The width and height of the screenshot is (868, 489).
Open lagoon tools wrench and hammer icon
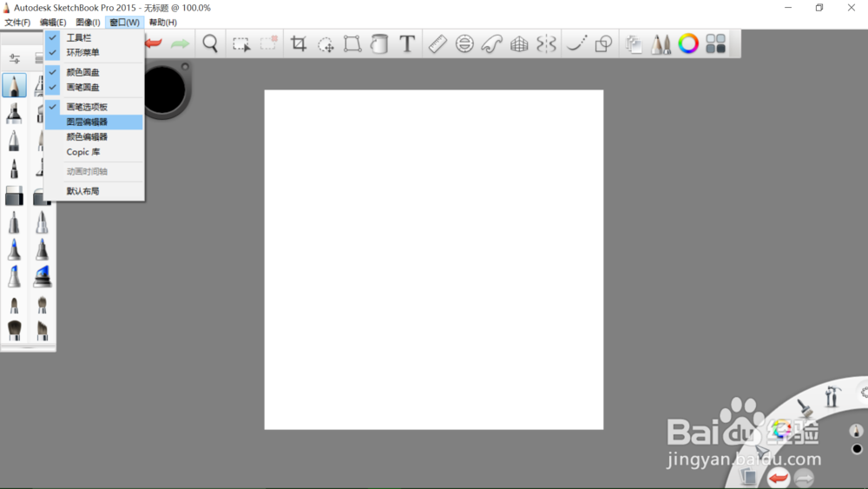coord(832,396)
